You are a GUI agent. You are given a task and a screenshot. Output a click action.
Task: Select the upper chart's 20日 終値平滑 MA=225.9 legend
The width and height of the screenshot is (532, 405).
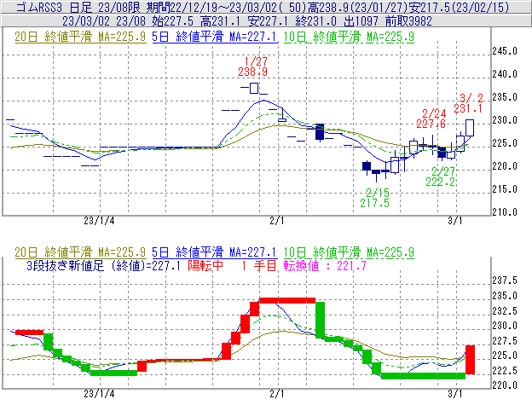(x=80, y=37)
